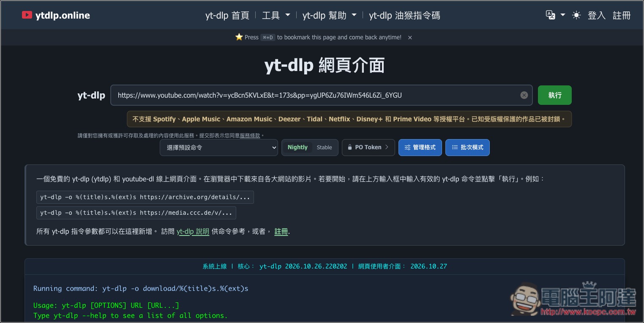Click the 登入 login link

pyautogui.click(x=597, y=16)
